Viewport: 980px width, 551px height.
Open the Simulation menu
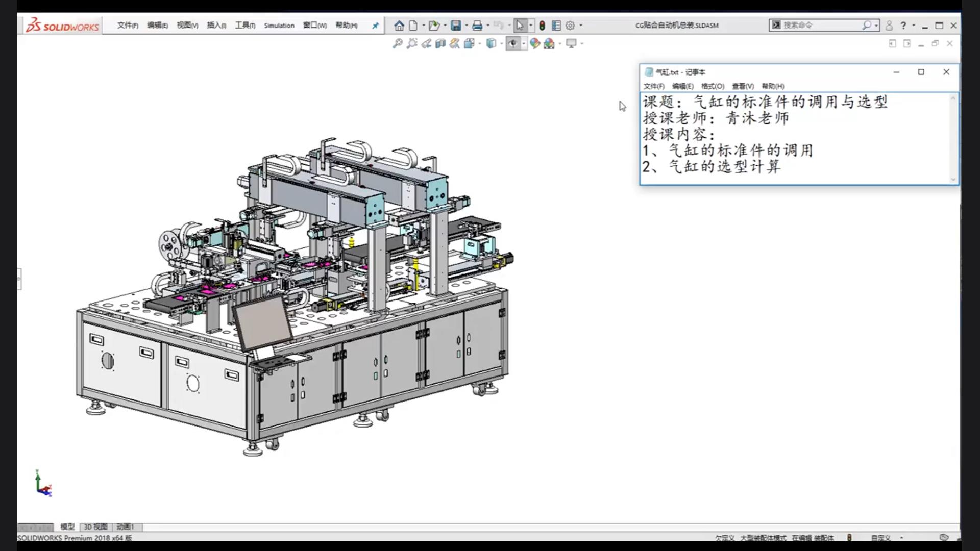coord(279,26)
